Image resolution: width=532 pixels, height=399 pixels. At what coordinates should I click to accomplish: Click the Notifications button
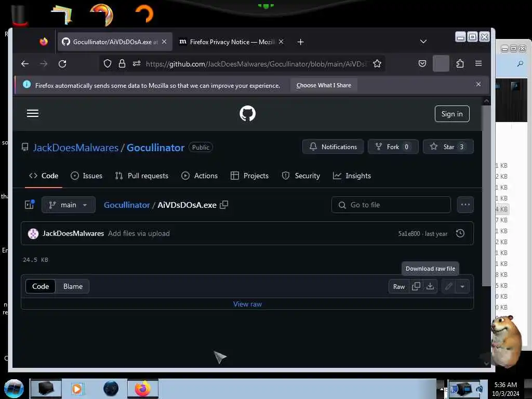[x=333, y=147]
